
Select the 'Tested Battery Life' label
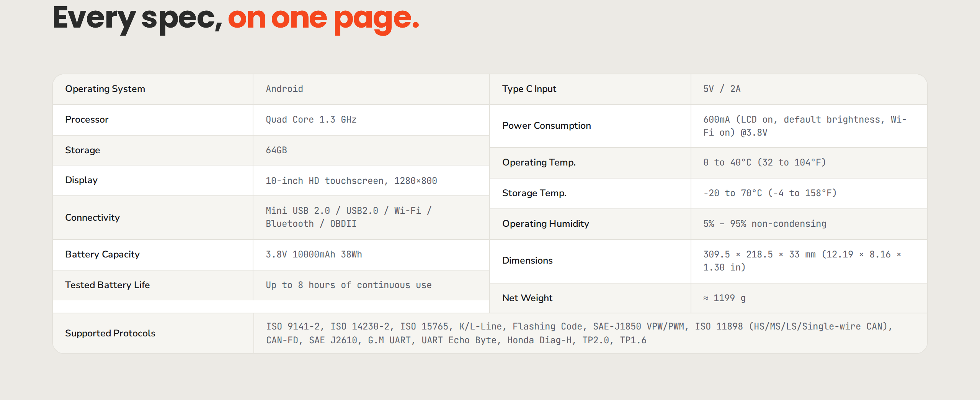coord(107,285)
